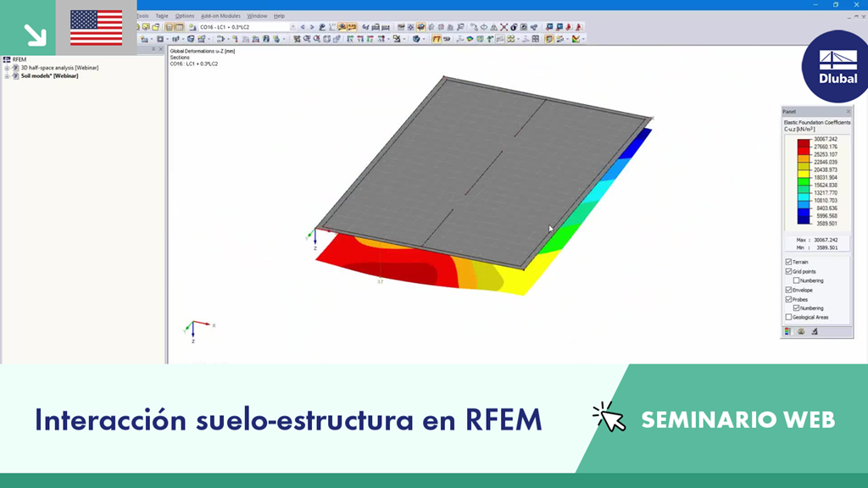This screenshot has width=868, height=488.
Task: Uncheck Numbering under Probes
Action: point(796,308)
